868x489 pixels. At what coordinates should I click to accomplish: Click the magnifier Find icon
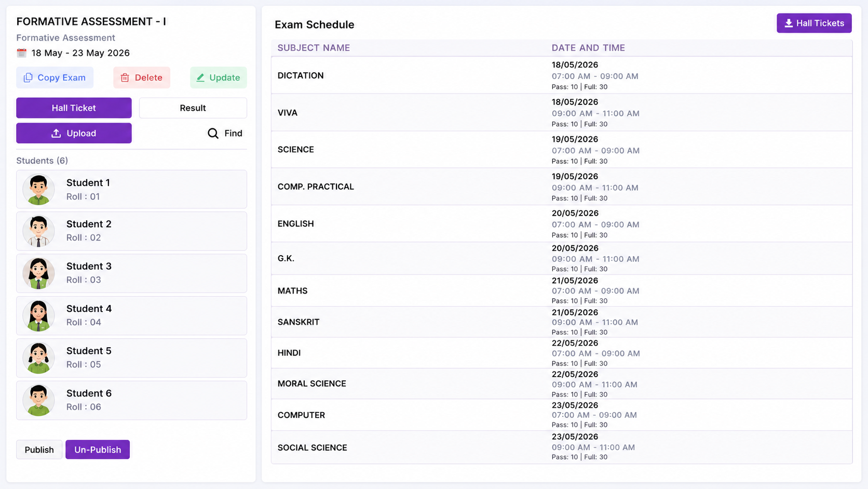pos(213,134)
